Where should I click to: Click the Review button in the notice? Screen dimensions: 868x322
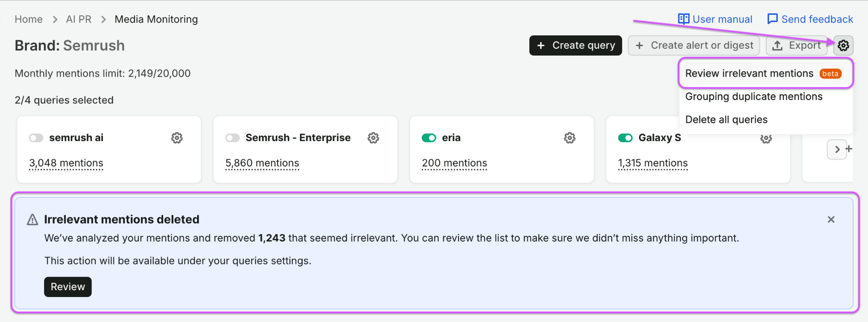[68, 287]
